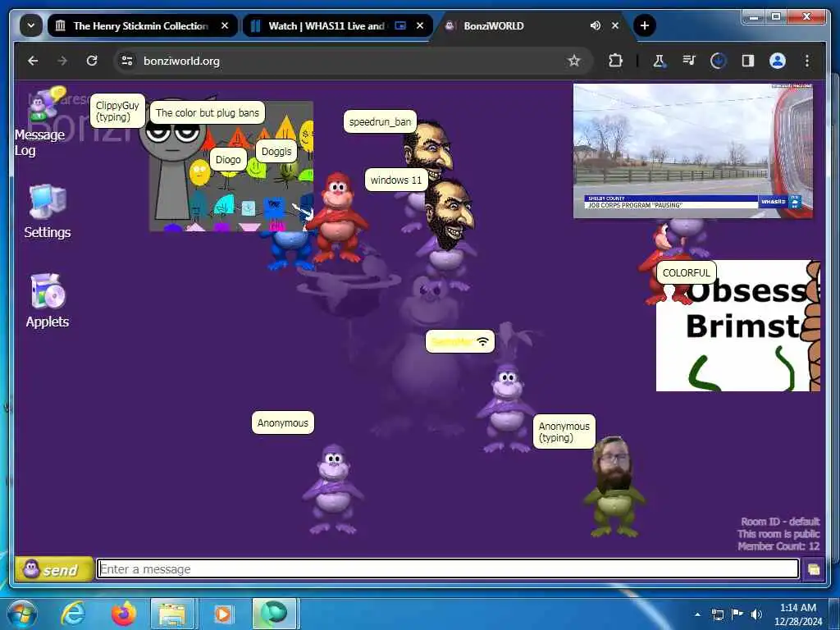Click the Obsess Brimst image
Image resolution: width=840 pixels, height=630 pixels.
coord(737,326)
